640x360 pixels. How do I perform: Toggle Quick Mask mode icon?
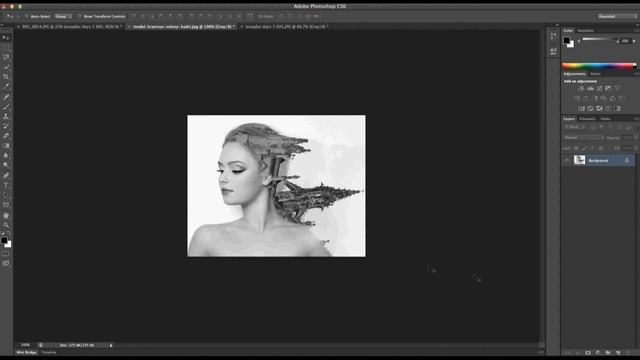coord(5,254)
